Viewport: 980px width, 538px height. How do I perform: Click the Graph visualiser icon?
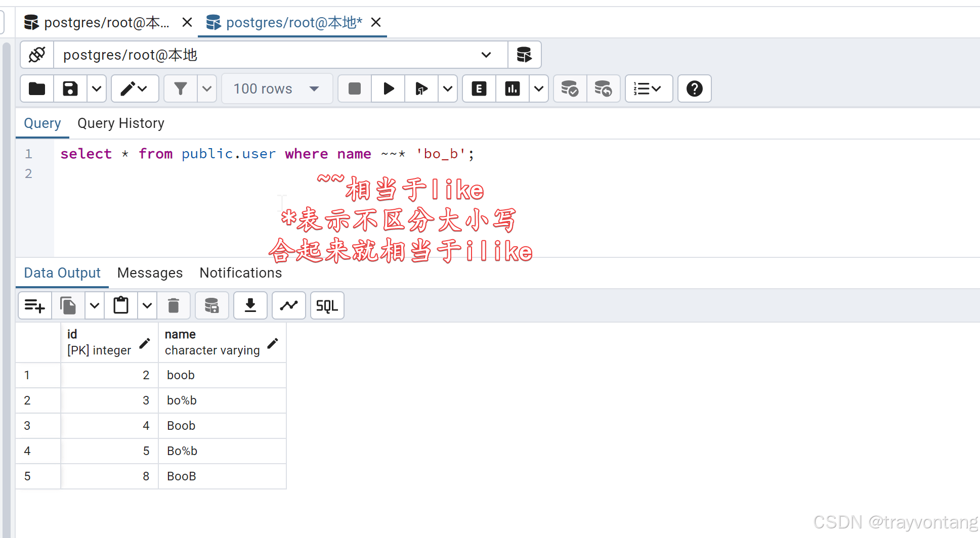point(289,305)
